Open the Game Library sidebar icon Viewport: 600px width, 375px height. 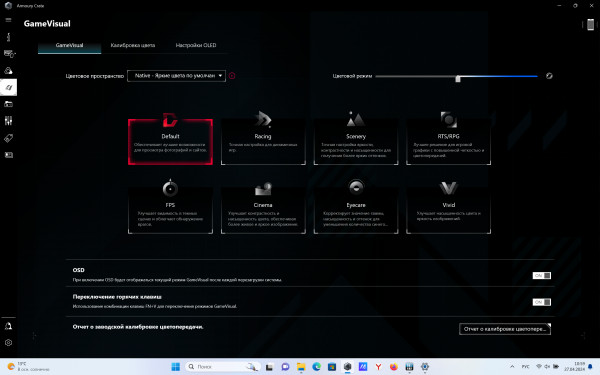8,104
